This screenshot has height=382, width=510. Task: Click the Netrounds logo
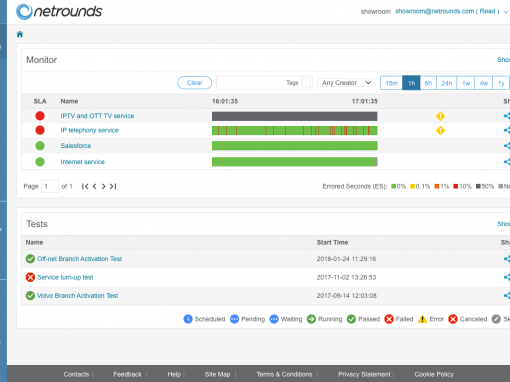click(59, 11)
